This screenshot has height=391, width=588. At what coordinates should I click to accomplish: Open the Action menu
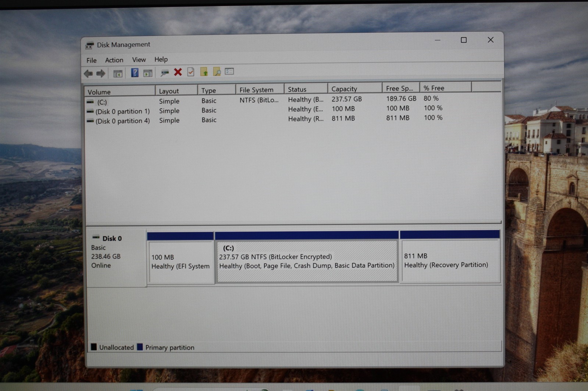tap(114, 60)
